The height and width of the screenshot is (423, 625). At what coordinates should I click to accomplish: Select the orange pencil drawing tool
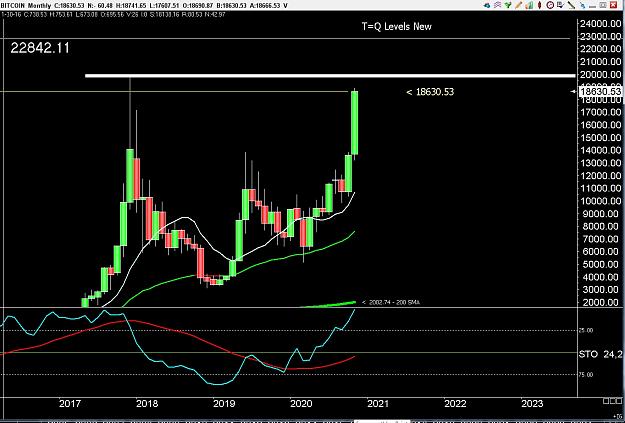coord(519,5)
